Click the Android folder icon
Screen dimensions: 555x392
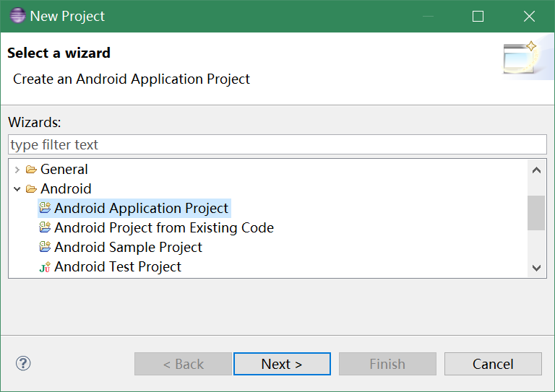point(31,189)
